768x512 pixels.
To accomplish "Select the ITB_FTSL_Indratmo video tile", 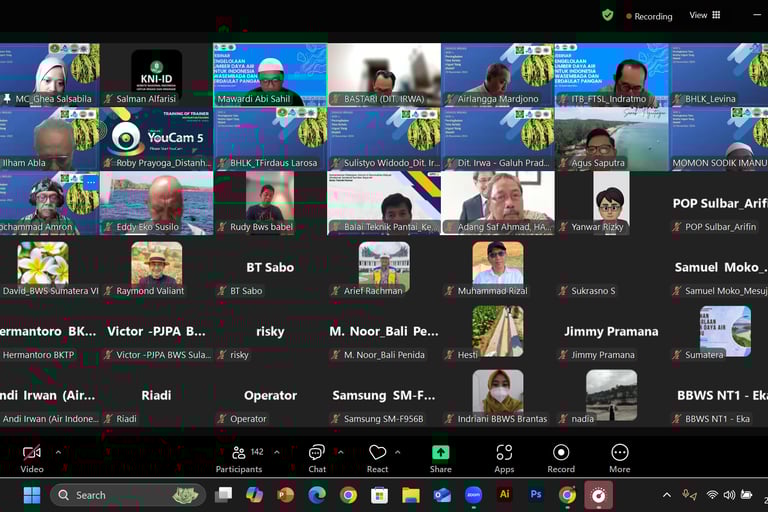I will point(611,74).
